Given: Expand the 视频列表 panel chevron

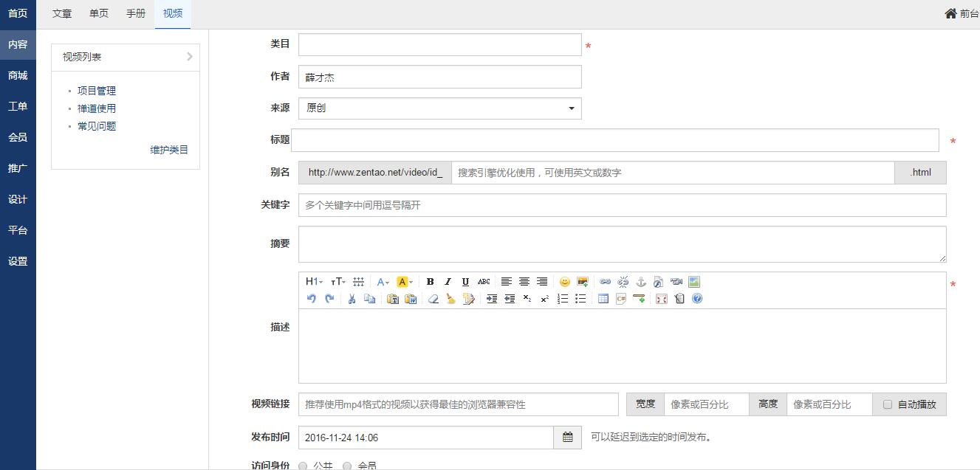Looking at the screenshot, I should [189, 57].
